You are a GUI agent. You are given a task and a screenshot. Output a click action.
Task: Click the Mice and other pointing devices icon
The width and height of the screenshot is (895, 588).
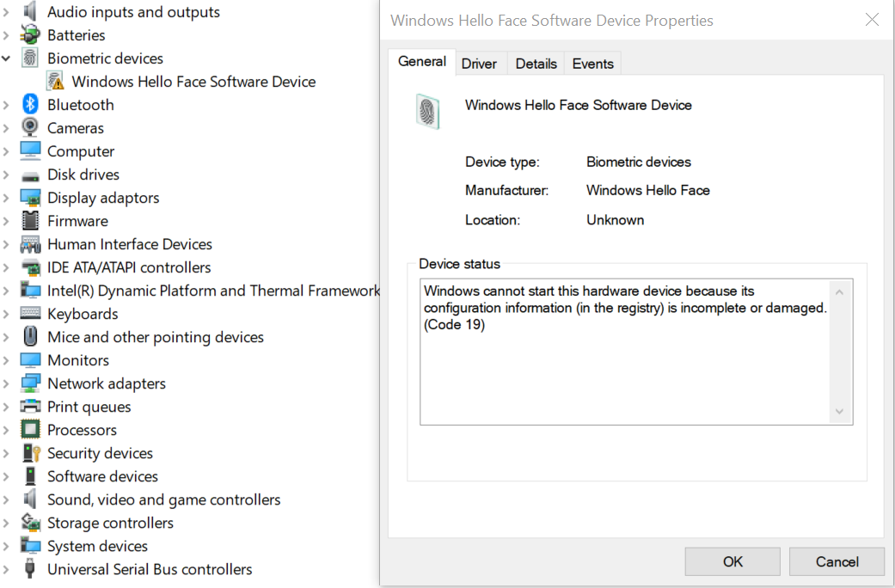pos(30,337)
